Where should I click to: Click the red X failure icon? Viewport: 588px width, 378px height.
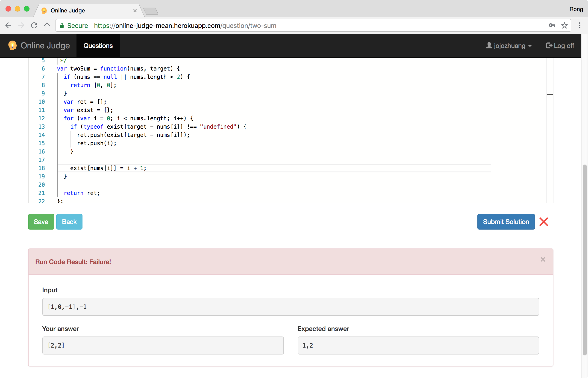tap(544, 222)
